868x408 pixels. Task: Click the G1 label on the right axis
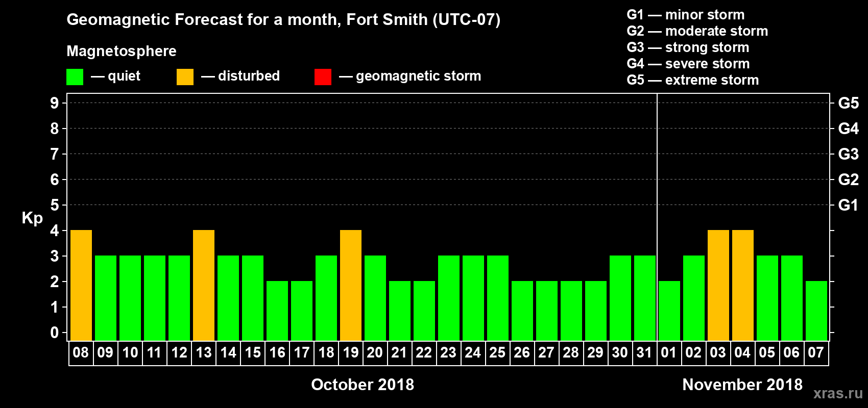[849, 205]
